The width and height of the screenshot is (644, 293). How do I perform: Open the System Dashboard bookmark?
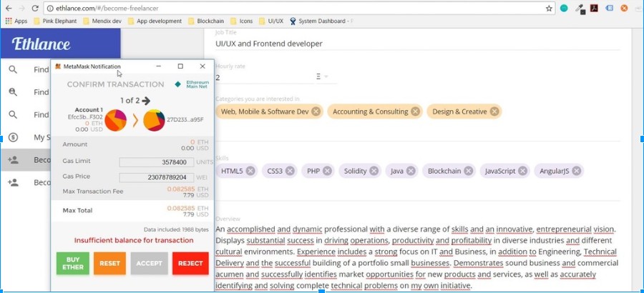click(321, 21)
